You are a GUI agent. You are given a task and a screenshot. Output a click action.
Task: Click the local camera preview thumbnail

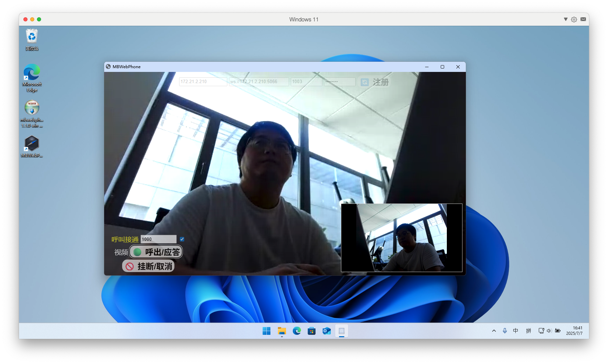[401, 237]
